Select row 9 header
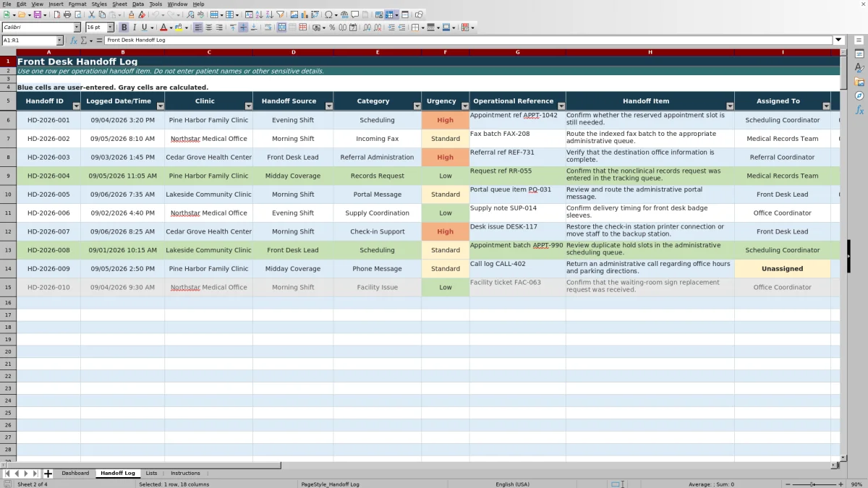Screen dimensions: 868x488 [8, 176]
